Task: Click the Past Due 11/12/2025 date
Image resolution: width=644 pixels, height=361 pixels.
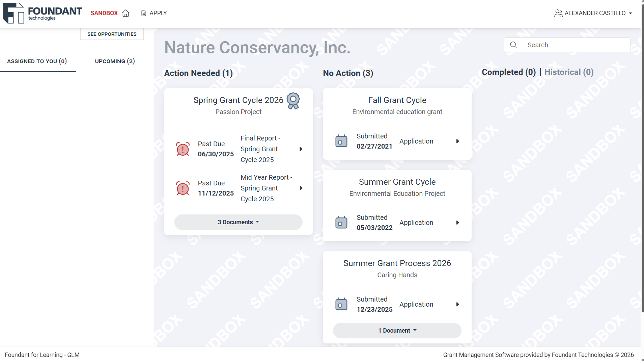Action: coord(216,194)
